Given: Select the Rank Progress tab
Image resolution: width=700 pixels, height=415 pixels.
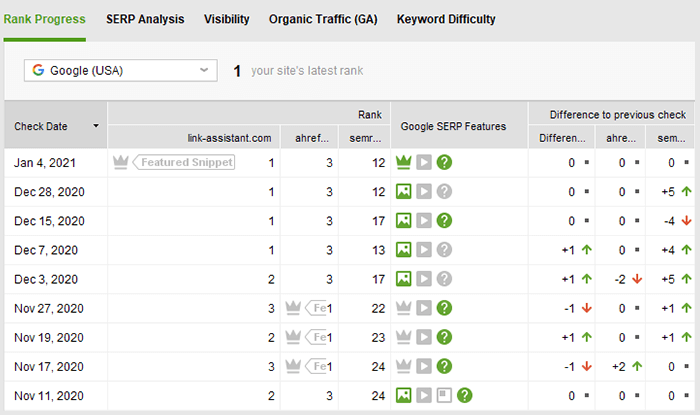Looking at the screenshot, I should coord(45,19).
